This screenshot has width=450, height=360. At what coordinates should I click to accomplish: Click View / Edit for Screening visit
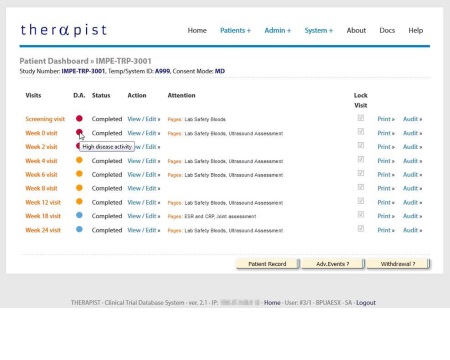pos(144,119)
